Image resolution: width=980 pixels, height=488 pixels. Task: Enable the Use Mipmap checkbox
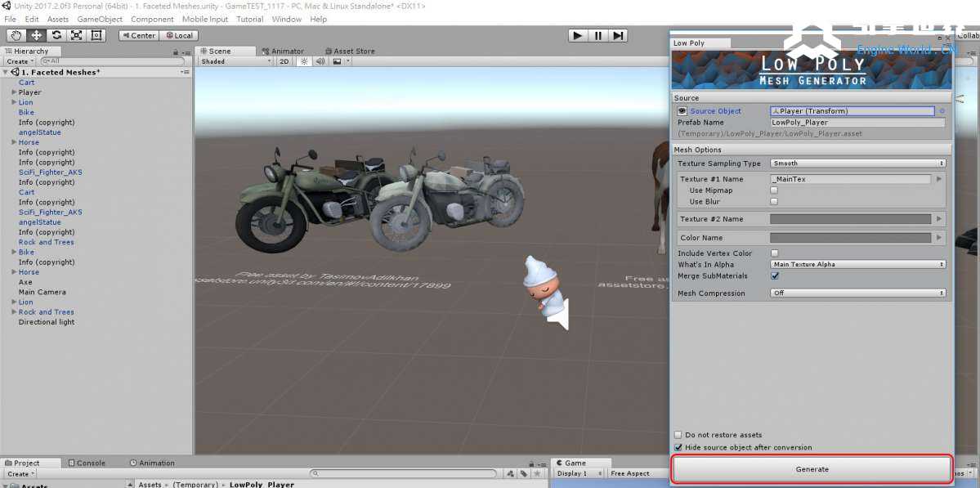click(774, 190)
